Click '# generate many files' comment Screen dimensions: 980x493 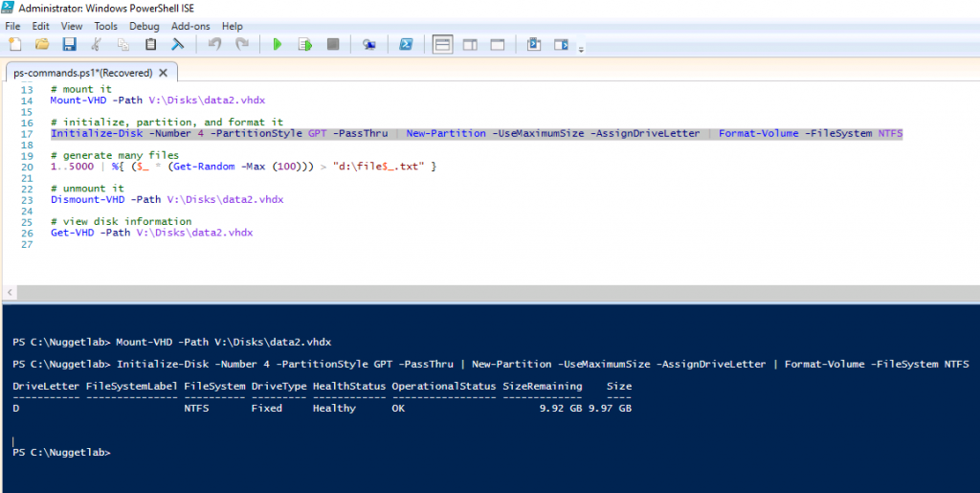pos(115,155)
